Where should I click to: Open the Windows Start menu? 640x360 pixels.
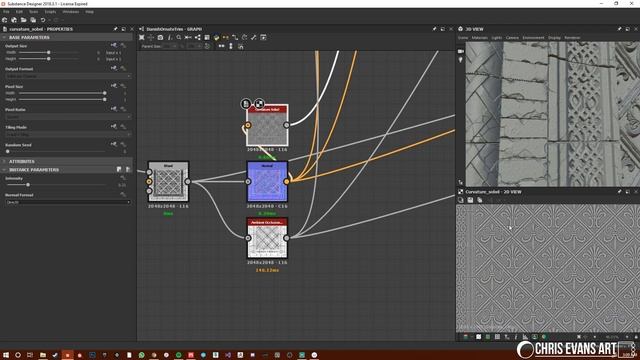[x=6, y=355]
